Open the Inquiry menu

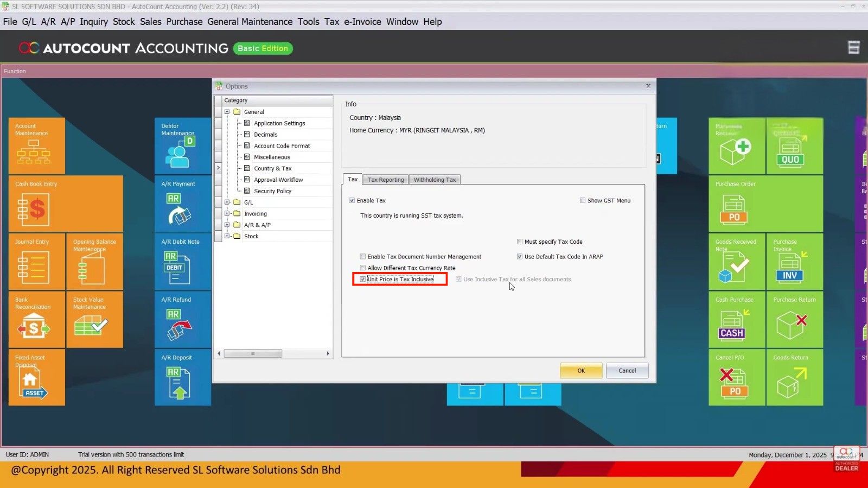click(94, 22)
